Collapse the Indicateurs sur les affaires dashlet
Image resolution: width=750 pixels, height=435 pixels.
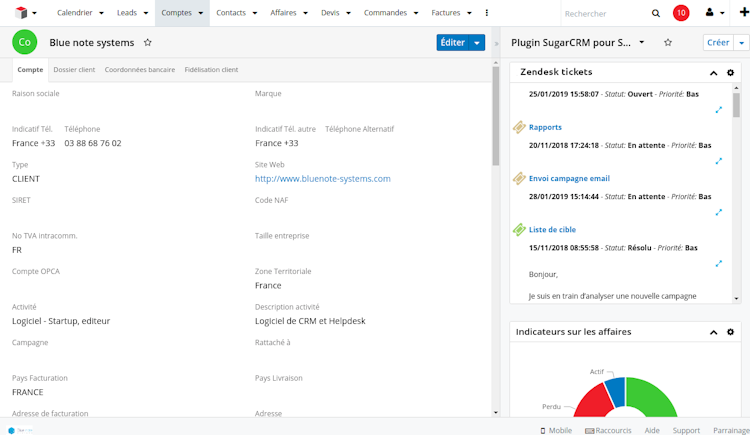tap(713, 332)
